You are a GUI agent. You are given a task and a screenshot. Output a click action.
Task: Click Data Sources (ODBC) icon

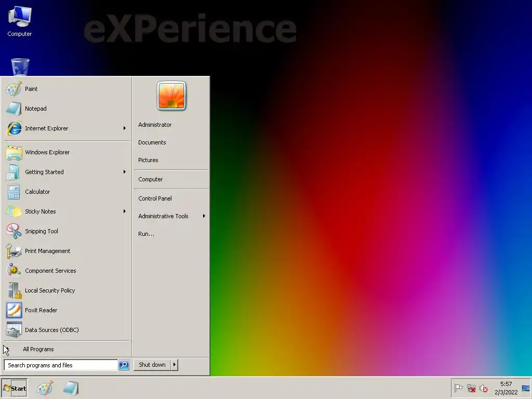[x=14, y=330]
